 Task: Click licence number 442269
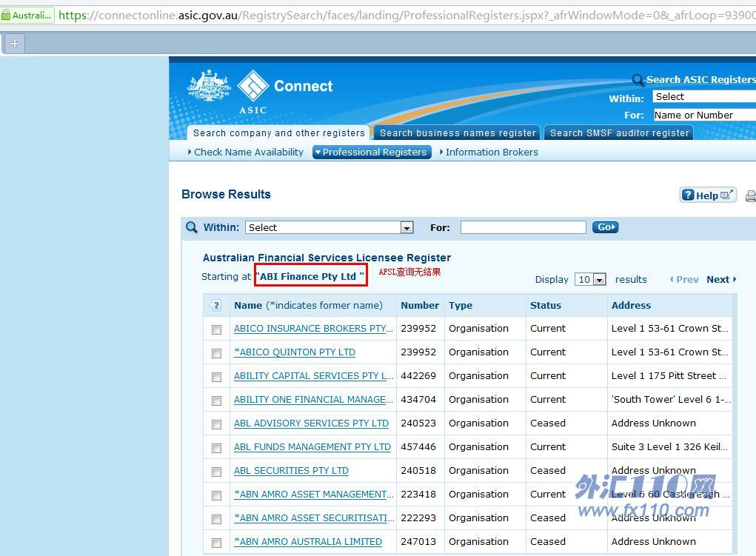pos(418,375)
